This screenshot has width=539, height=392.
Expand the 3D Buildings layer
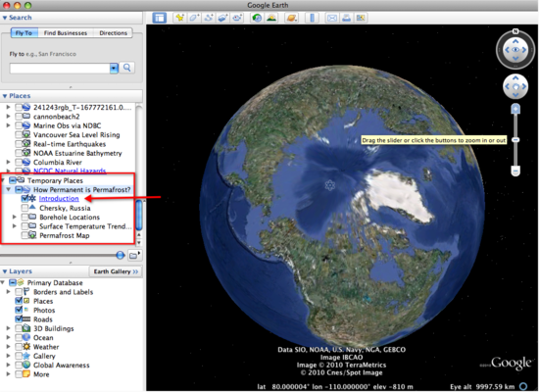click(8, 328)
